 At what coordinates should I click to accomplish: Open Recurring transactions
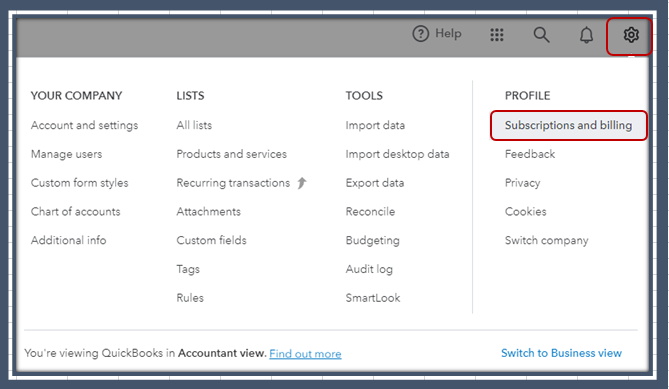click(x=233, y=183)
